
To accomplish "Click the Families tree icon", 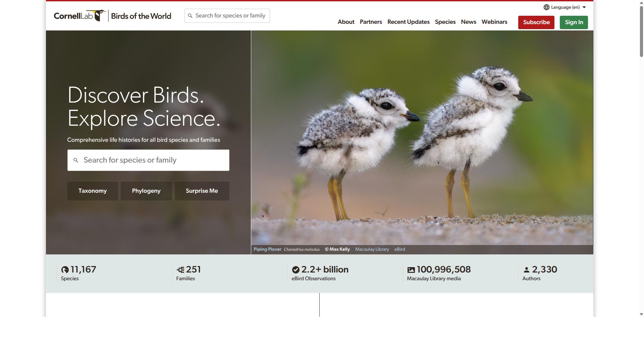I will (180, 270).
